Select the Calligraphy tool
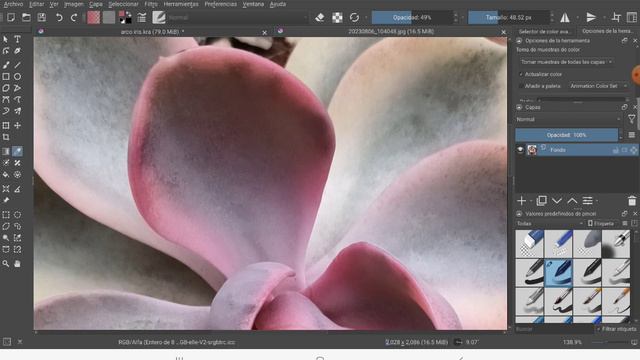The height and width of the screenshot is (360, 640). pos(18,51)
